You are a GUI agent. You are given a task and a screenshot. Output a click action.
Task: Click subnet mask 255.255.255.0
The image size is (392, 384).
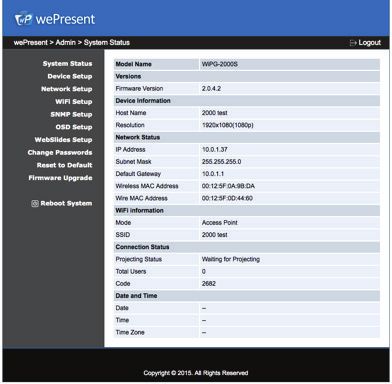221,162
